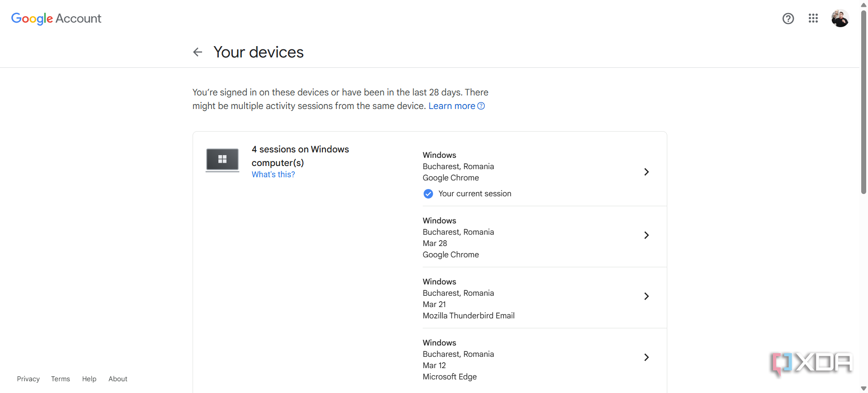Open the Privacy footer link
Viewport: 868px width, 393px height.
tap(28, 379)
